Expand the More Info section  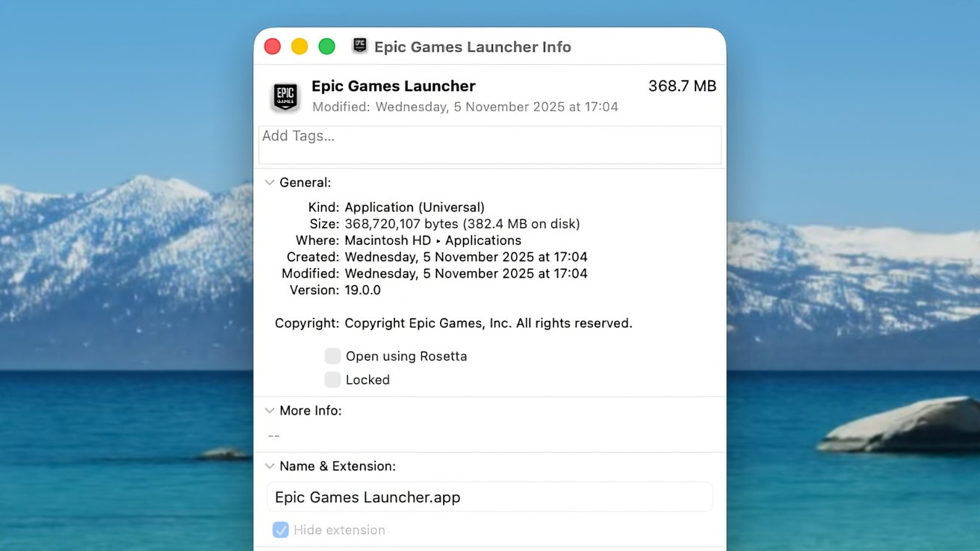click(x=270, y=411)
